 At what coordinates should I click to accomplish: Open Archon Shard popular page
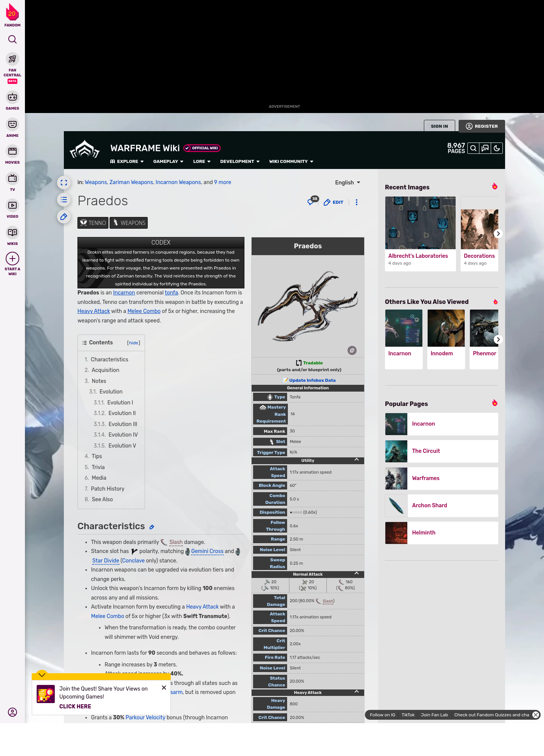[x=442, y=505]
